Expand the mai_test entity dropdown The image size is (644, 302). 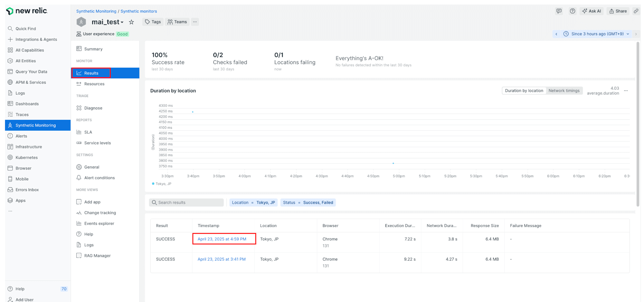tap(122, 22)
